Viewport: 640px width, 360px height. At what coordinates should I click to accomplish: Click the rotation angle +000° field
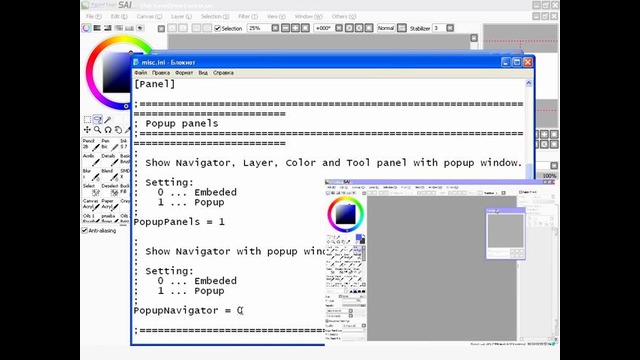point(324,28)
